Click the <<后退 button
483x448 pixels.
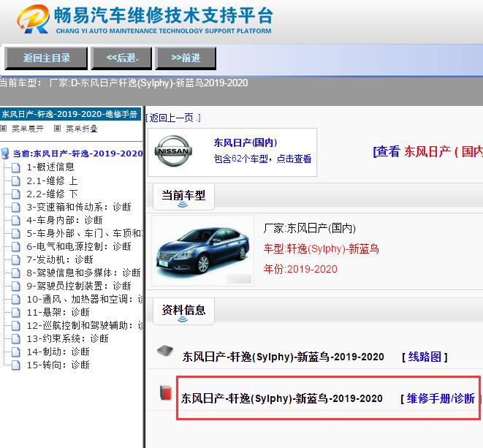(x=122, y=58)
